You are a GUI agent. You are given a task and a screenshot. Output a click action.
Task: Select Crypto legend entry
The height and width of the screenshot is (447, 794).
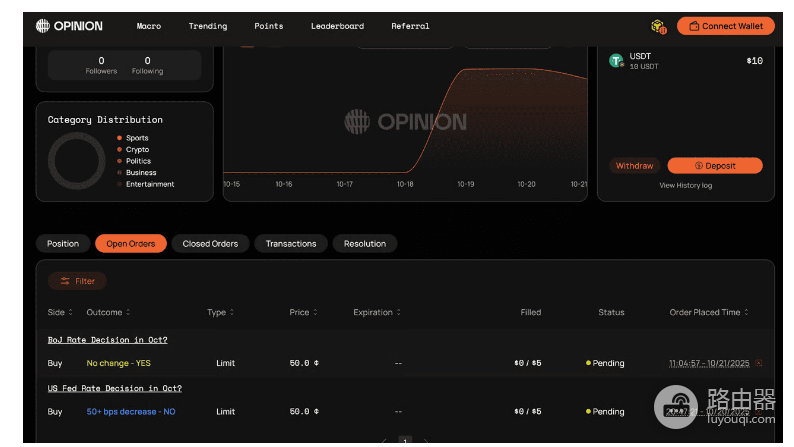pyautogui.click(x=133, y=149)
